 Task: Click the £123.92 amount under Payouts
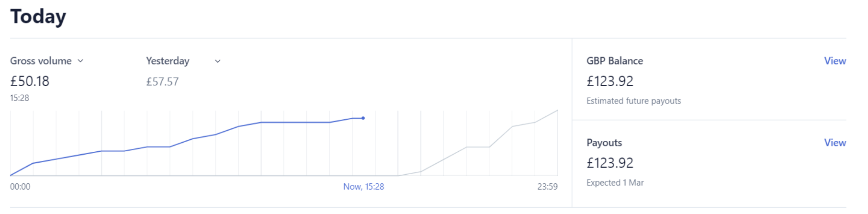pyautogui.click(x=610, y=163)
